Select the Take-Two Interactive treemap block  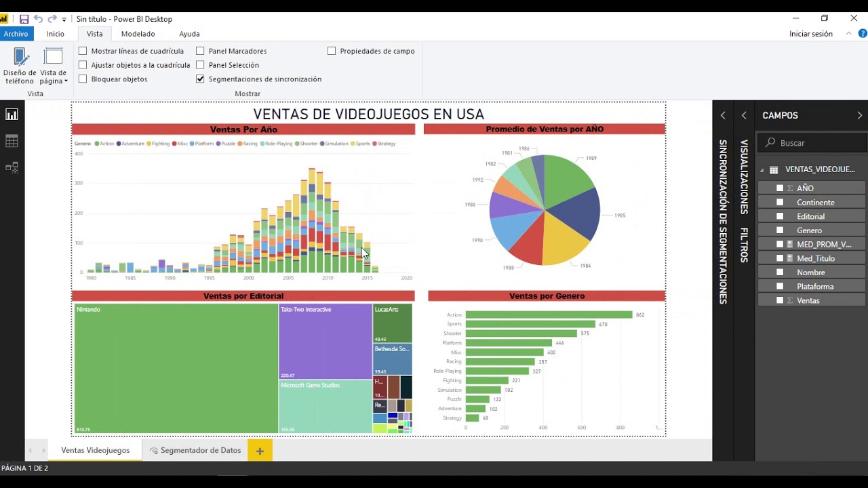pos(325,342)
